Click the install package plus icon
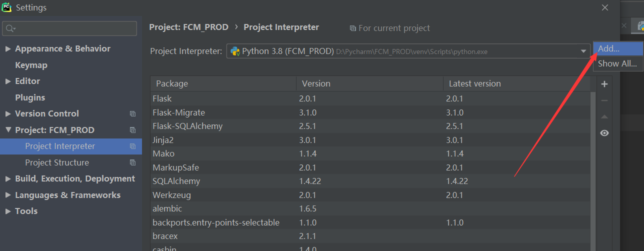Image resolution: width=644 pixels, height=251 pixels. (604, 84)
